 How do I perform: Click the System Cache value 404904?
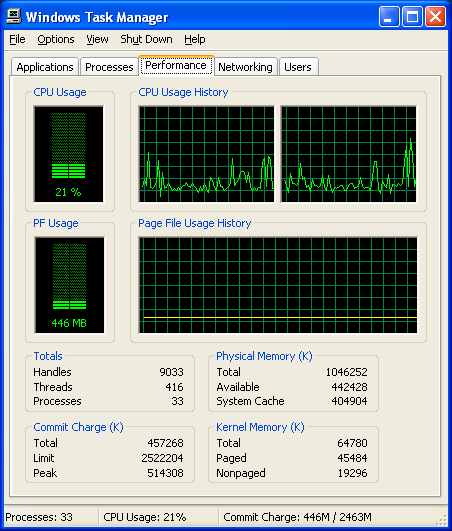pyautogui.click(x=349, y=401)
